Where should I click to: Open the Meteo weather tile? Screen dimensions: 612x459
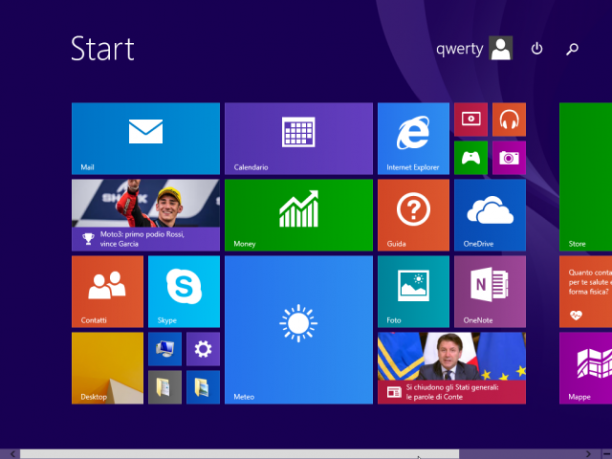click(x=299, y=330)
